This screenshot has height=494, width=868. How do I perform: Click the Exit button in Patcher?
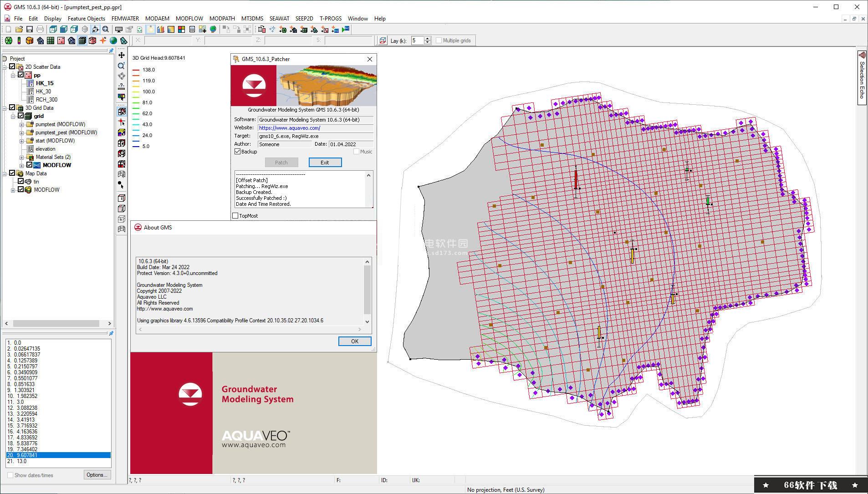pyautogui.click(x=325, y=163)
